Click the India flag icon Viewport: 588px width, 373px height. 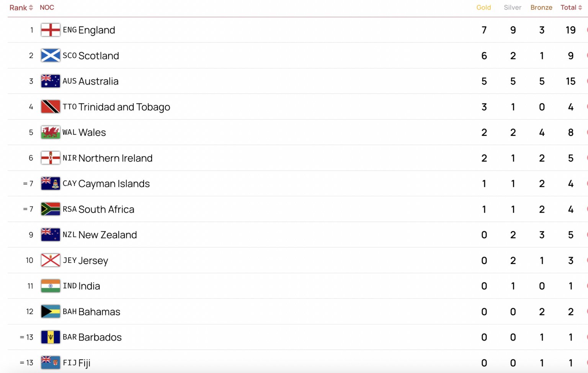tap(51, 286)
